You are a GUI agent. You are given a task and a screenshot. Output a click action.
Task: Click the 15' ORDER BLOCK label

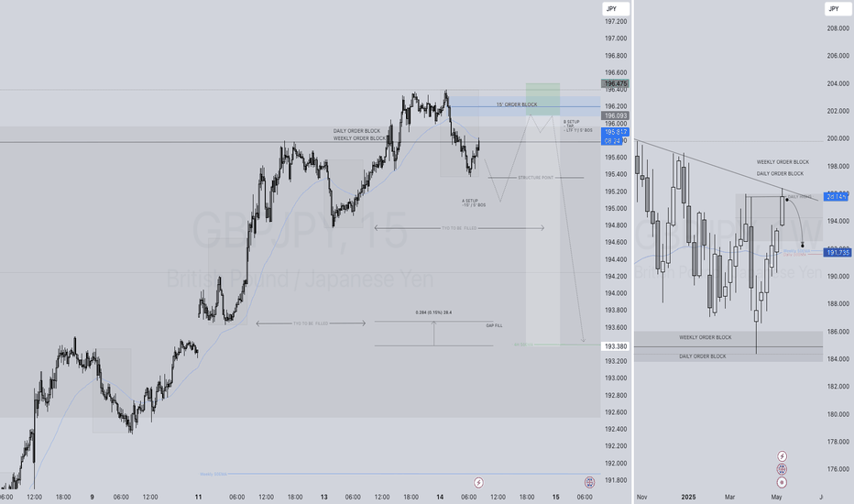516,104
